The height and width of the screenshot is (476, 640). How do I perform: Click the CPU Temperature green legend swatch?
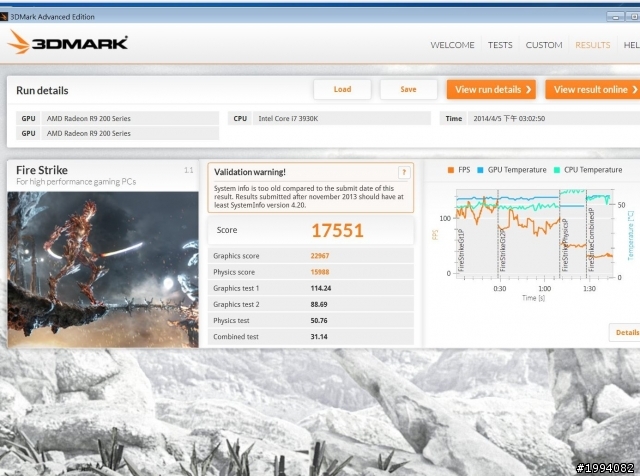point(557,170)
